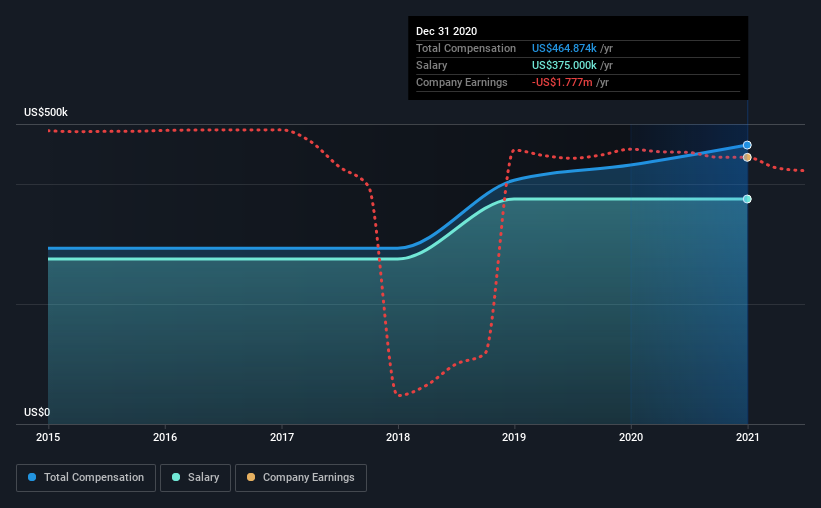Image resolution: width=821 pixels, height=508 pixels.
Task: Click the orange Company Earnings data point marker
Action: (x=747, y=157)
